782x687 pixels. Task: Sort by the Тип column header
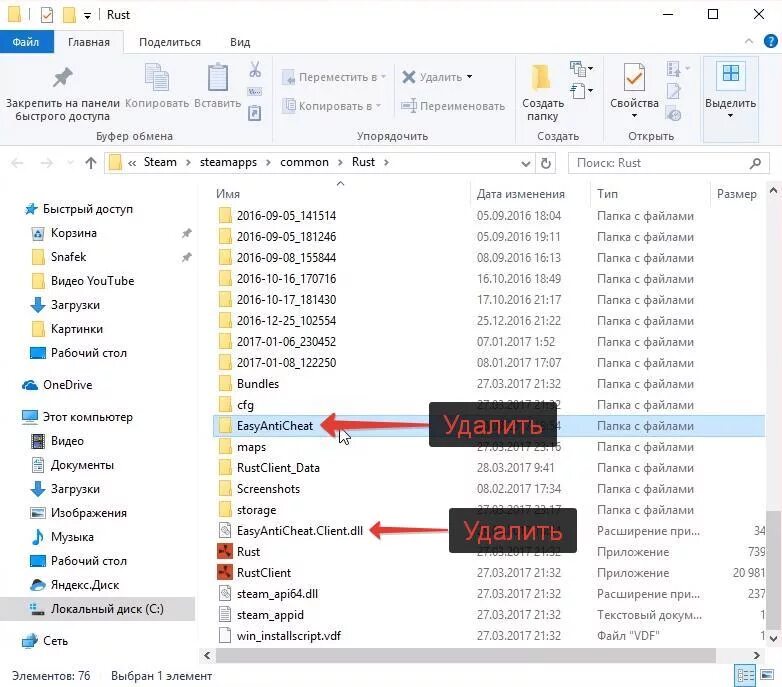607,194
